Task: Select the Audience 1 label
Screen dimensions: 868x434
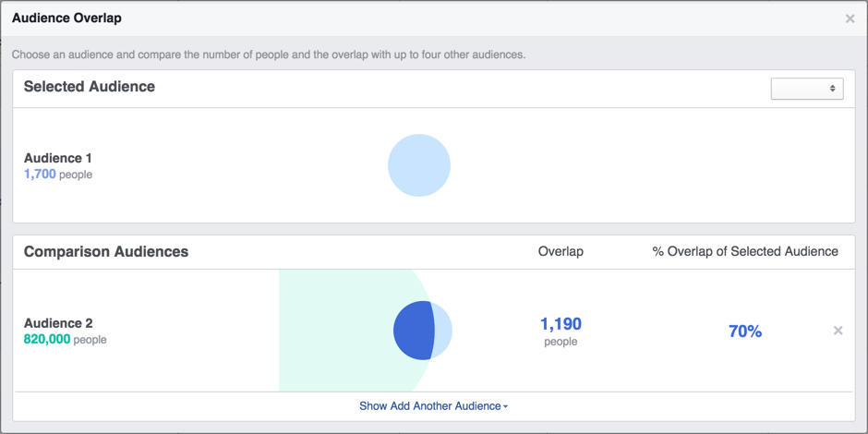Action: 57,158
